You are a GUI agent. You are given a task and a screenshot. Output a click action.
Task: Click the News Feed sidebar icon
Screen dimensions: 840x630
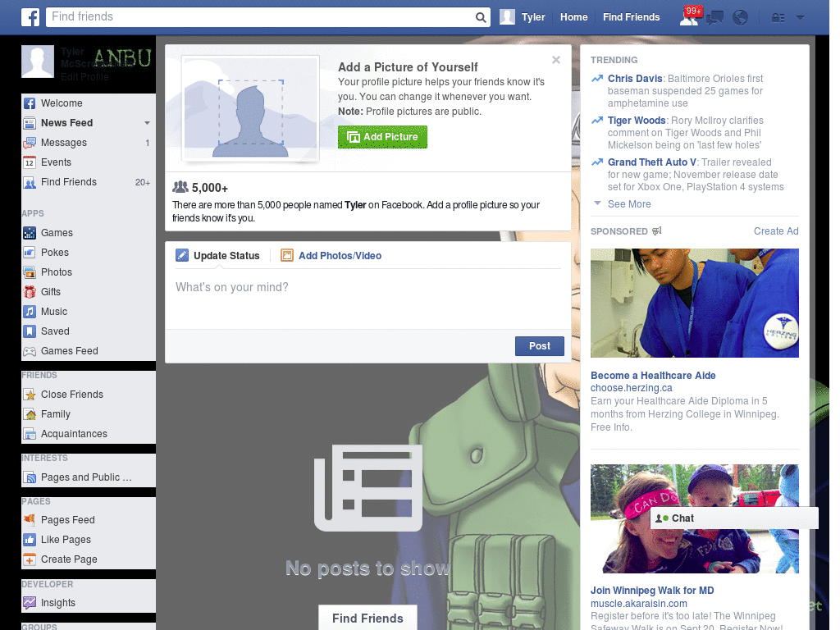pyautogui.click(x=30, y=123)
